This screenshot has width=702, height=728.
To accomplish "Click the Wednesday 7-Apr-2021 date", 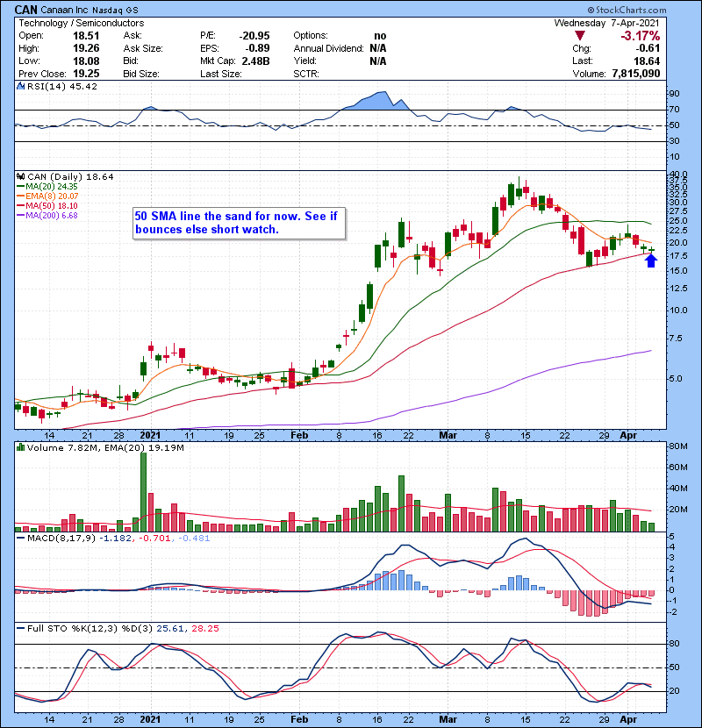I will [x=606, y=23].
